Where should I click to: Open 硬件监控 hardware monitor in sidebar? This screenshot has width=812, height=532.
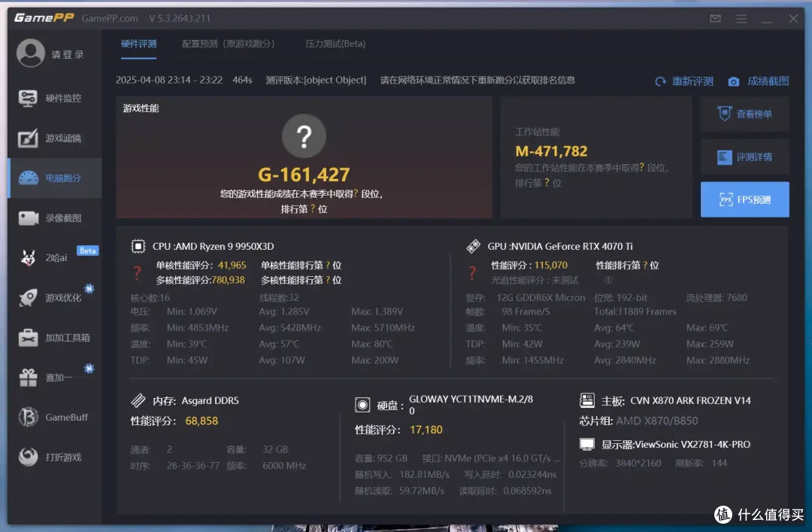54,98
